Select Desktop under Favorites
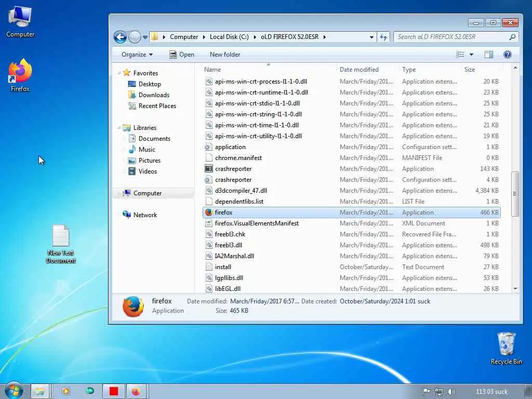The height and width of the screenshot is (399, 532). tap(150, 84)
